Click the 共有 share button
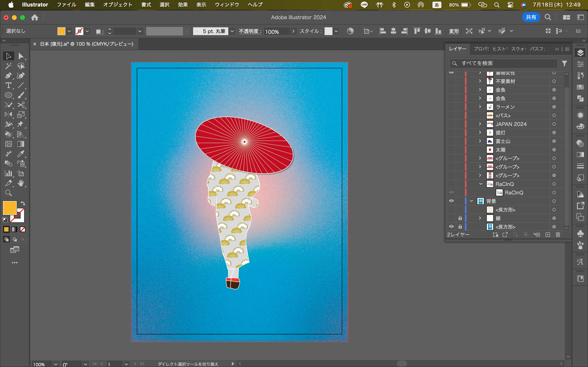588x367 pixels. pyautogui.click(x=531, y=17)
